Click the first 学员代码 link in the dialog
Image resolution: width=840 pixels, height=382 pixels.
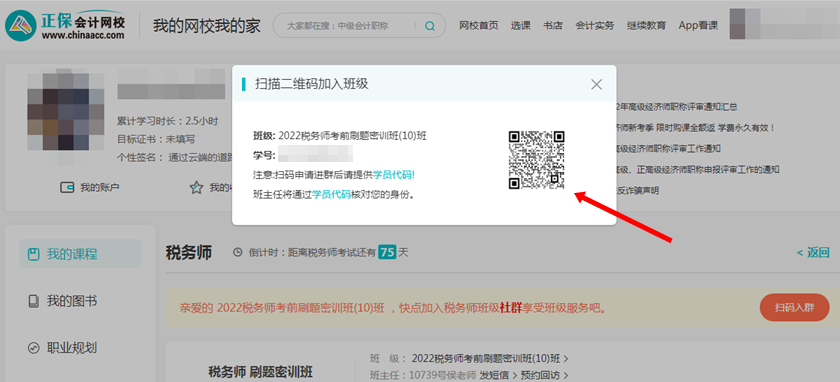click(x=394, y=175)
